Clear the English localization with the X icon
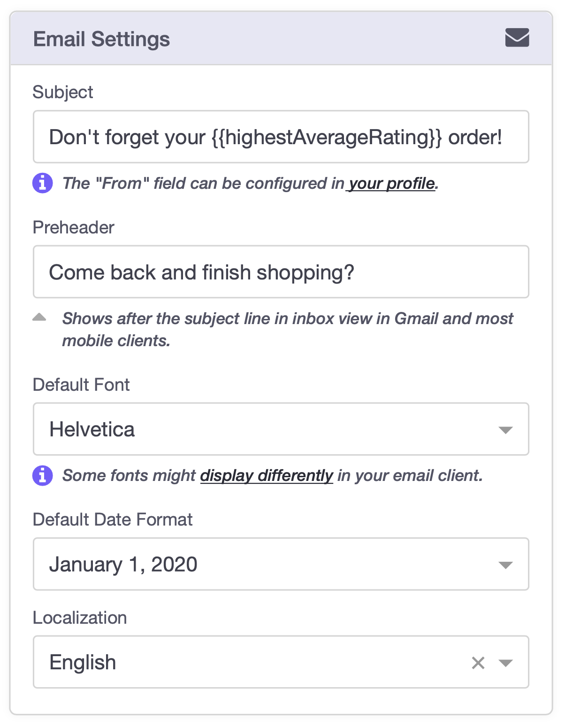This screenshot has height=728, width=565. pos(478,663)
